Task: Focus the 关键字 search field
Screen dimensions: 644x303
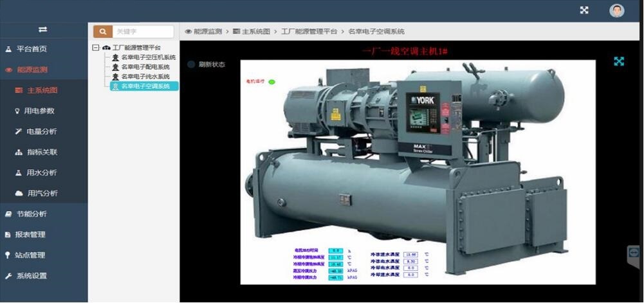Action: pos(143,32)
